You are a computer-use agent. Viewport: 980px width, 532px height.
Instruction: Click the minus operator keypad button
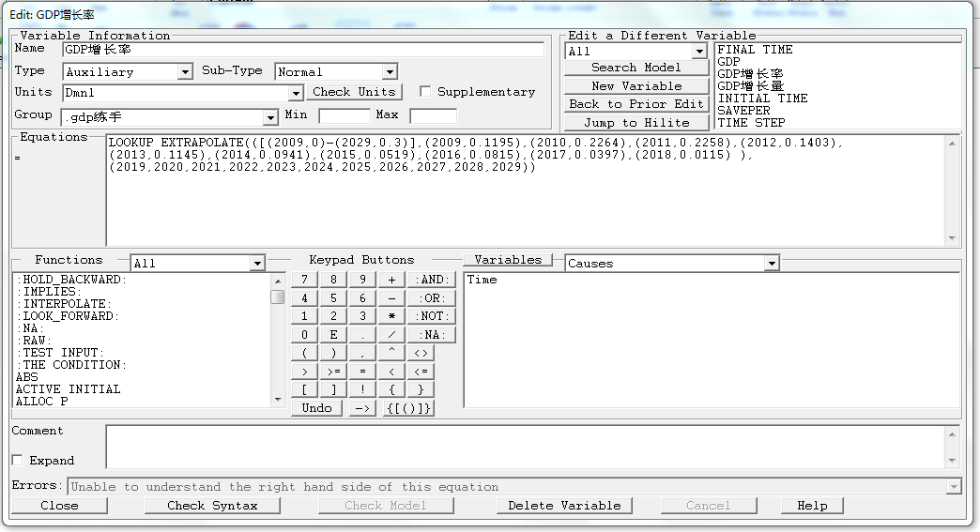pos(391,298)
